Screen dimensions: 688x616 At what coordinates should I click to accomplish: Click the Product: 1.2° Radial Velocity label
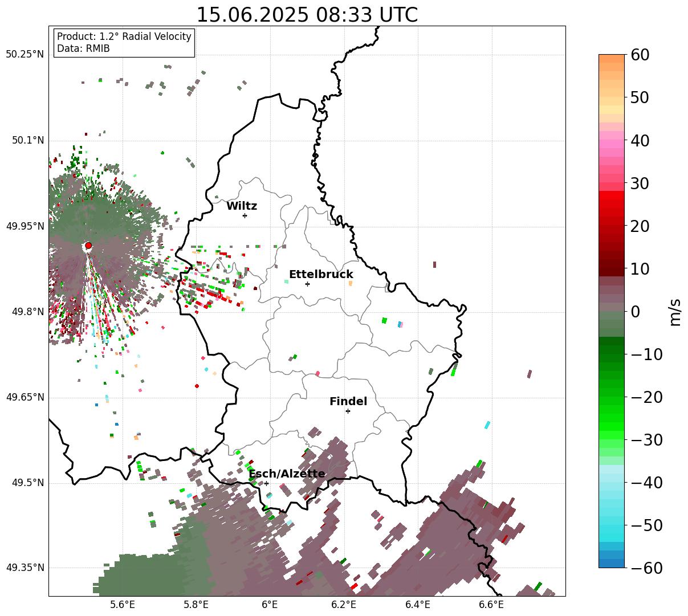[124, 36]
